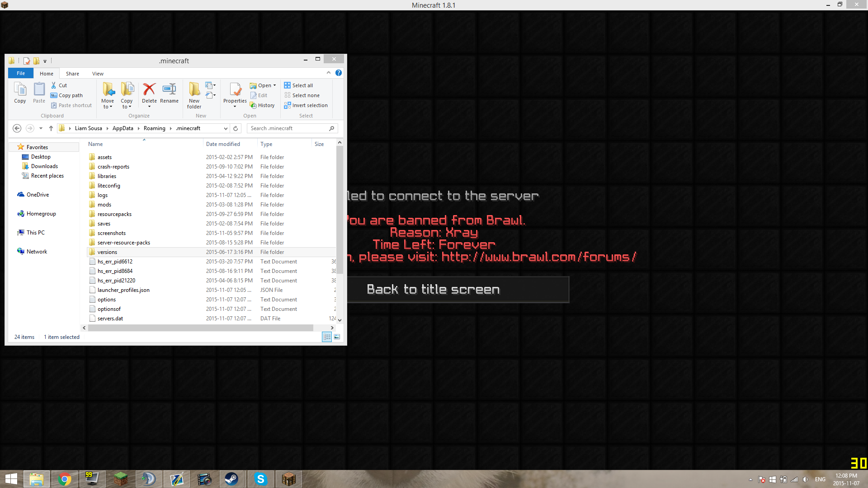This screenshot has width=868, height=488.
Task: Open the Share ribbon tab
Action: point(72,74)
